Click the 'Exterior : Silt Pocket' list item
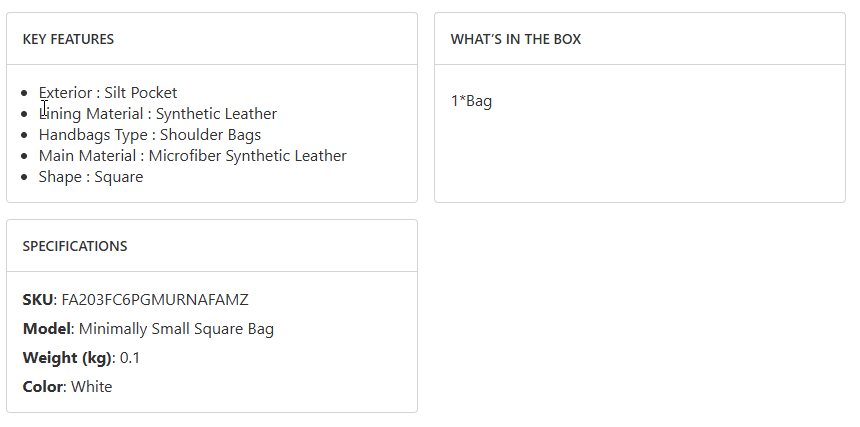Viewport: 860px width, 427px height. pyautogui.click(x=108, y=93)
